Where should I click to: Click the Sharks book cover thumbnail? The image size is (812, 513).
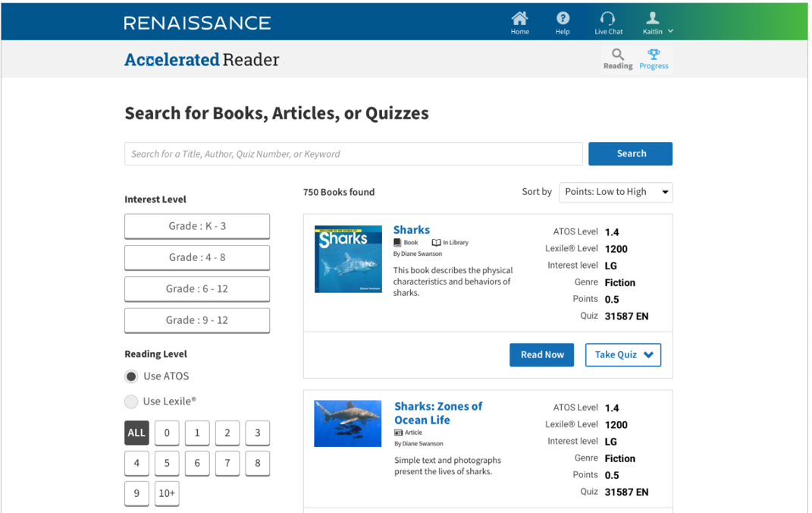click(x=348, y=259)
